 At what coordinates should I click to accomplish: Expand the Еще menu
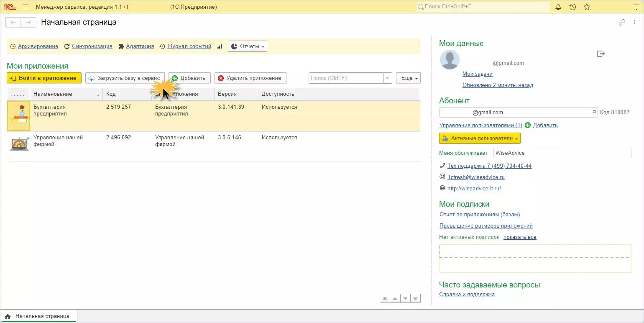point(408,78)
